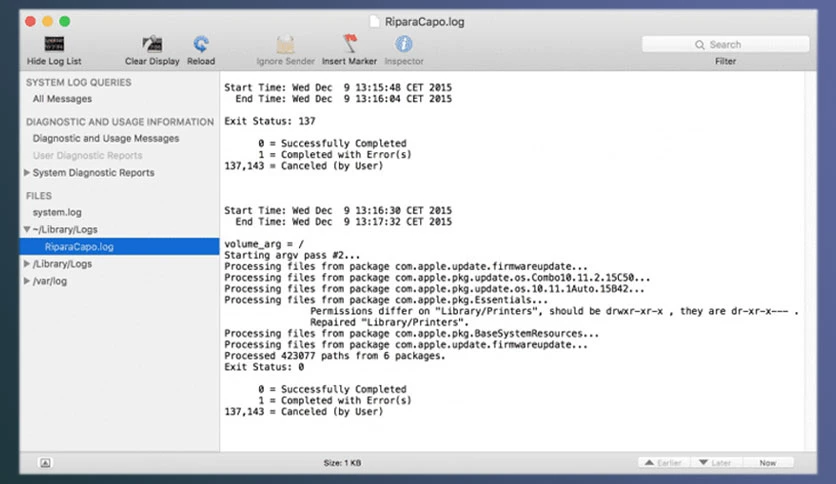This screenshot has height=484, width=836.
Task: Click the line mentioning com.apple.pkg.Essentials
Action: tap(386, 300)
